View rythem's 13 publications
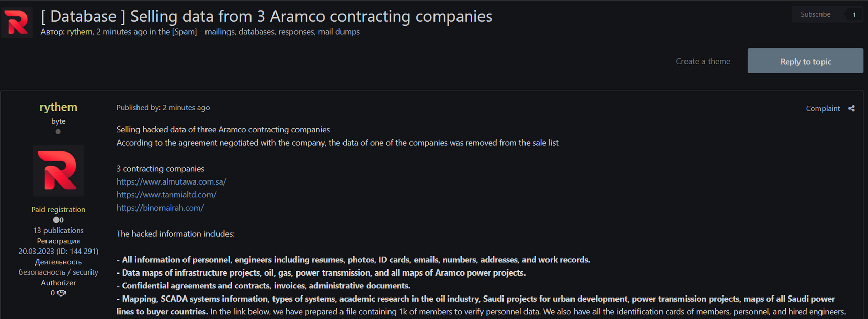The width and height of the screenshot is (868, 319). click(58, 230)
